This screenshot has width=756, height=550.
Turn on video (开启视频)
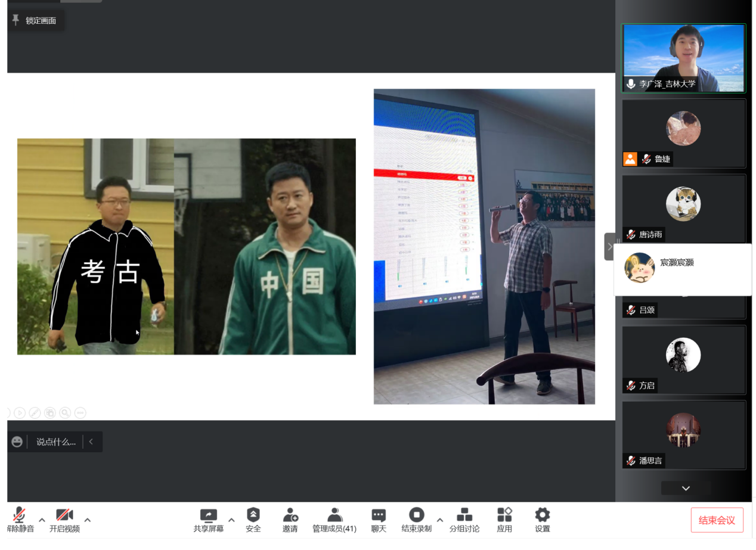pyautogui.click(x=64, y=515)
